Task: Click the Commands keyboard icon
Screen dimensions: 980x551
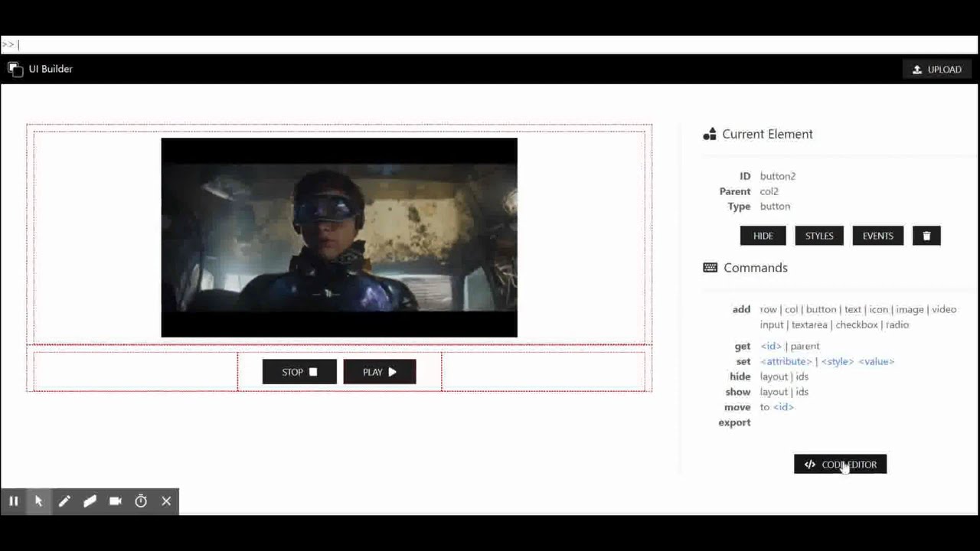Action: coord(710,268)
